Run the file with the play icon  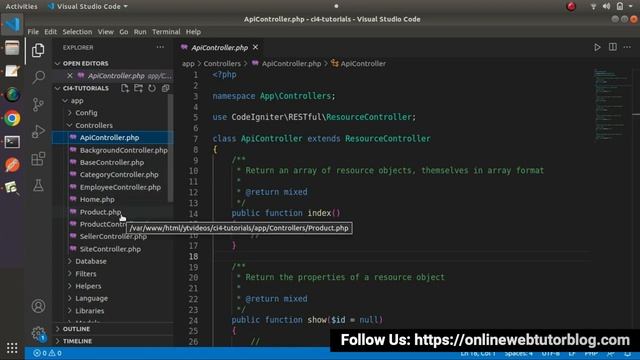pyautogui.click(x=597, y=47)
